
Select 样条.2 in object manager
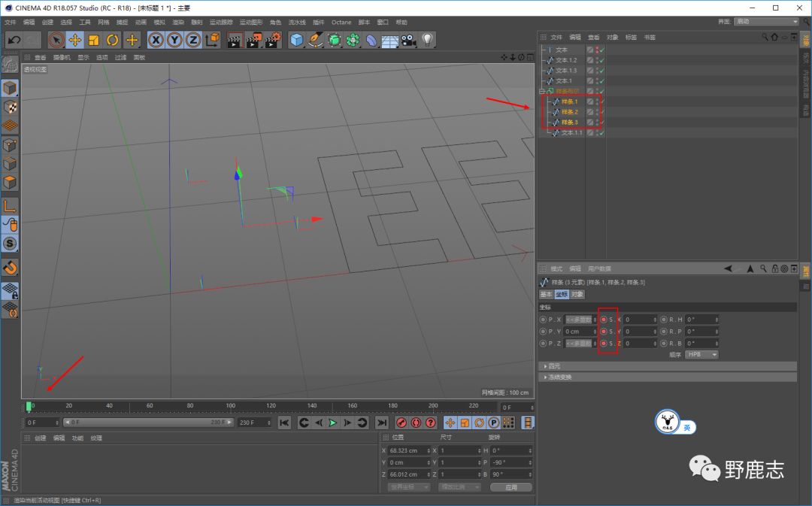click(569, 112)
